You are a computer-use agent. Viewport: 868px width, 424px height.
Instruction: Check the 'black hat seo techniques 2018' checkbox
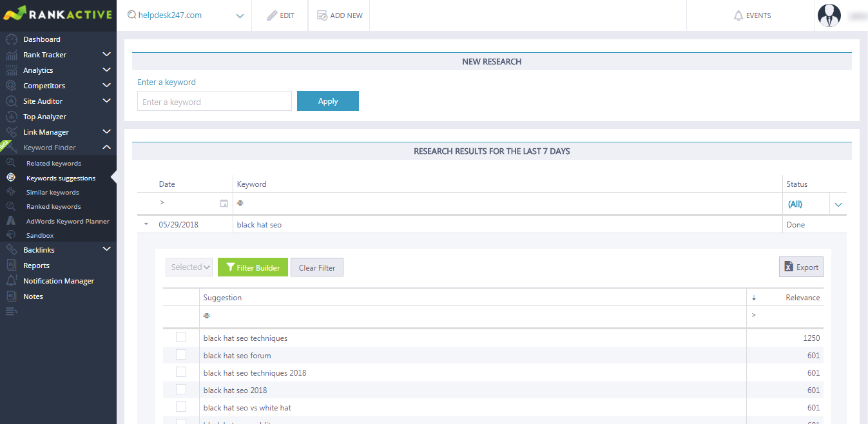181,372
